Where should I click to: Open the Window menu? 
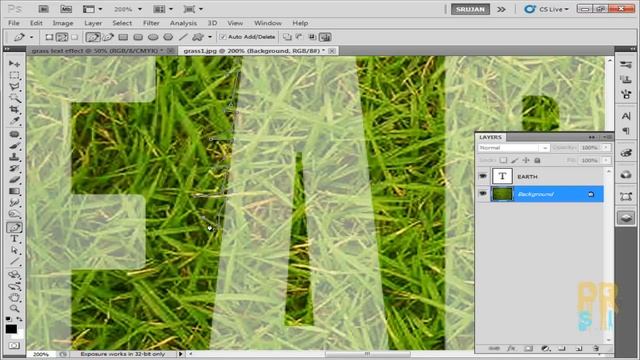pos(268,23)
